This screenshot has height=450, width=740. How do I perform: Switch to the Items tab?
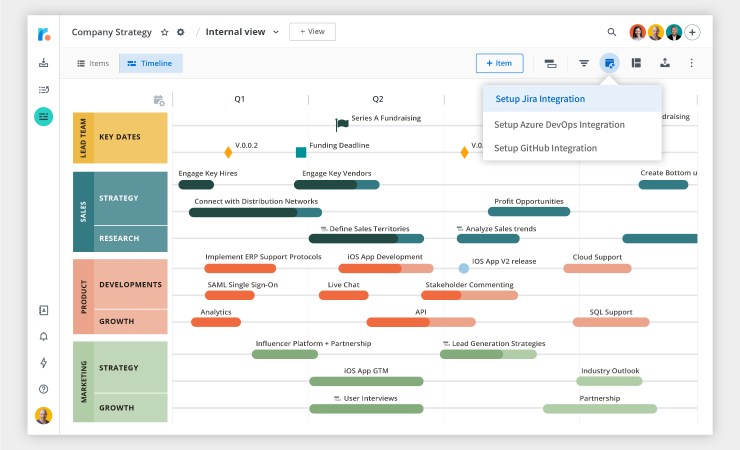tap(93, 63)
